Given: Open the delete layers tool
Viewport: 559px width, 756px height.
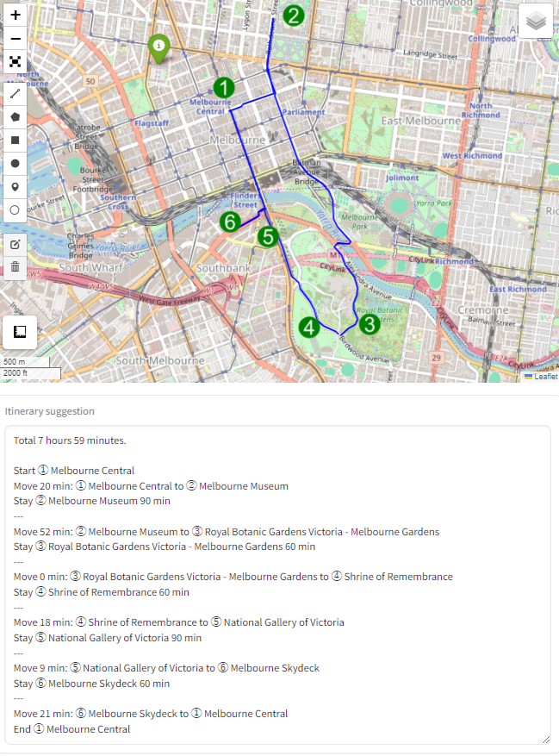Looking at the screenshot, I should coord(16,267).
